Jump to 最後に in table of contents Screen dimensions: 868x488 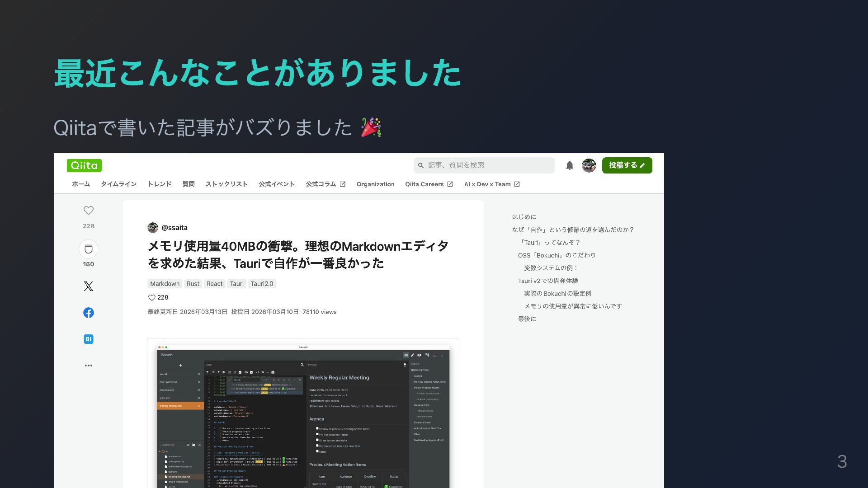527,319
